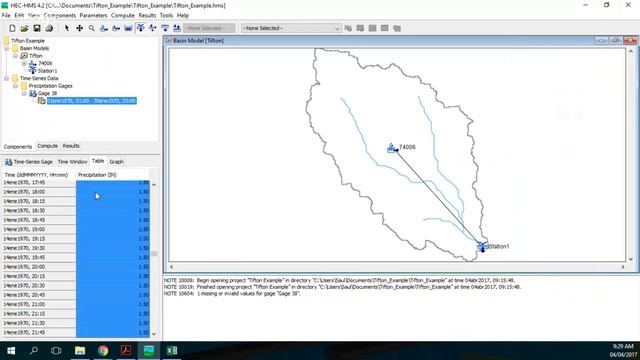
Task: Select the Subbasin creation tool
Action: point(104,28)
